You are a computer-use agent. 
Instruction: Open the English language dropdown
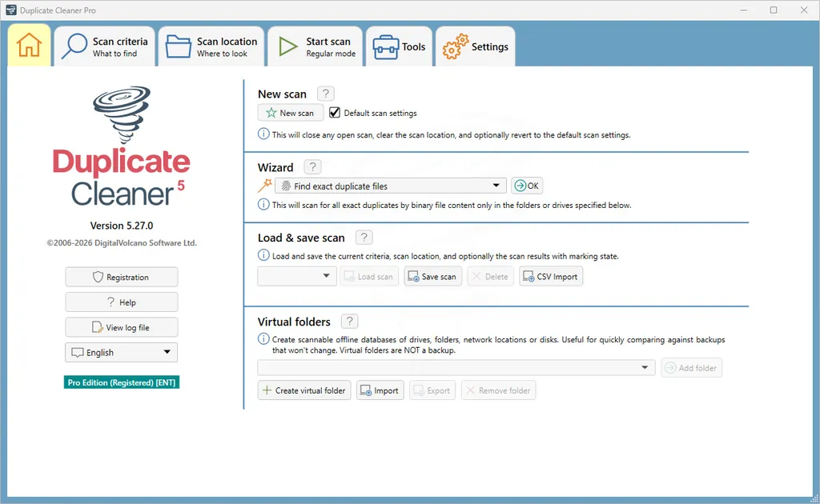[122, 352]
